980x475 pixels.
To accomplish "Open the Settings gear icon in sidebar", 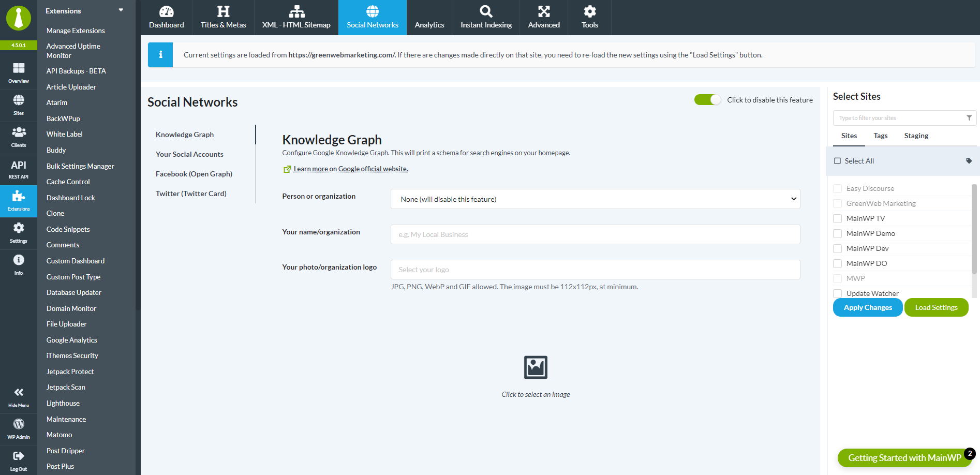I will coord(19,228).
